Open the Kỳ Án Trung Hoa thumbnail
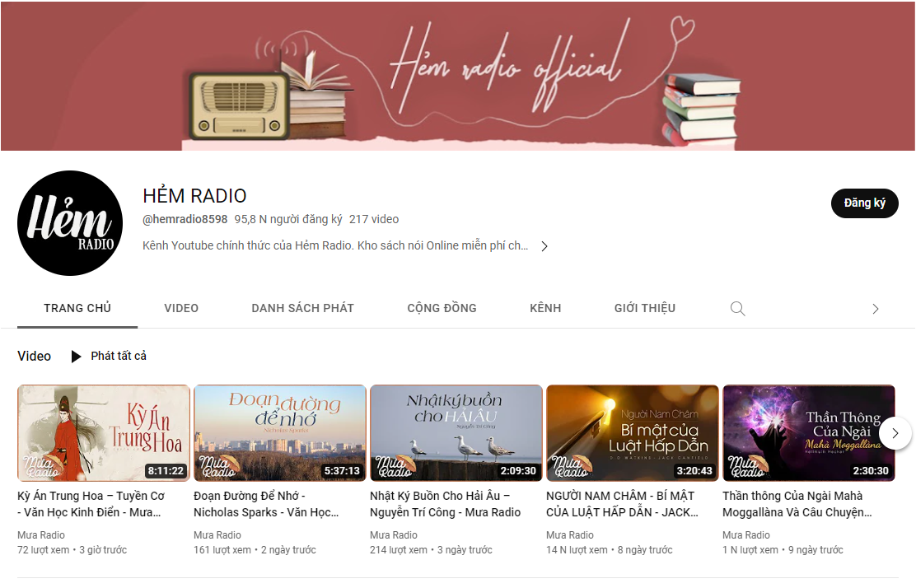Screen dimensions: 916x588 pyautogui.click(x=104, y=433)
